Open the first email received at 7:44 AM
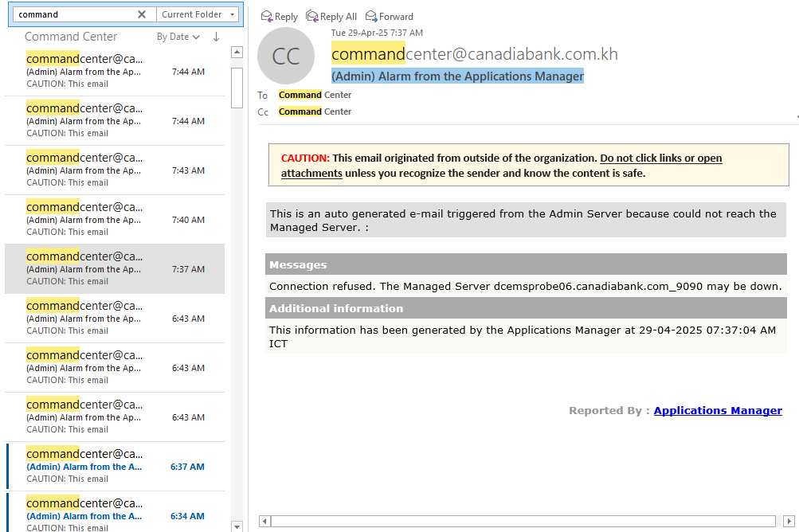This screenshot has width=799, height=532. pyautogui.click(x=116, y=72)
